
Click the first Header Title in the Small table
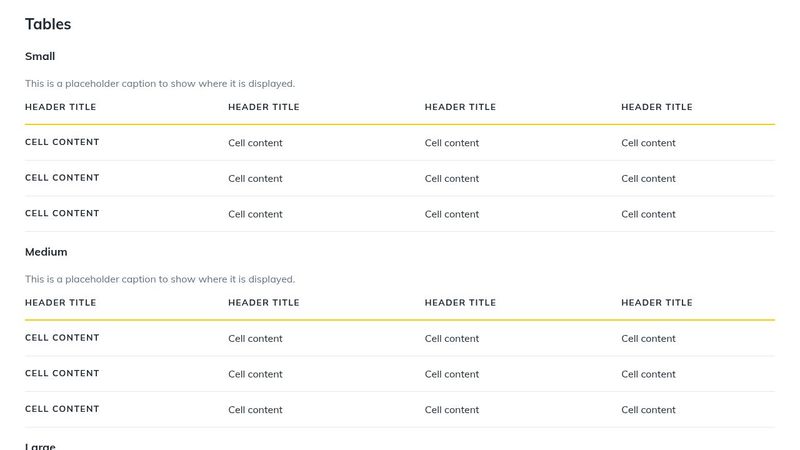tap(61, 107)
